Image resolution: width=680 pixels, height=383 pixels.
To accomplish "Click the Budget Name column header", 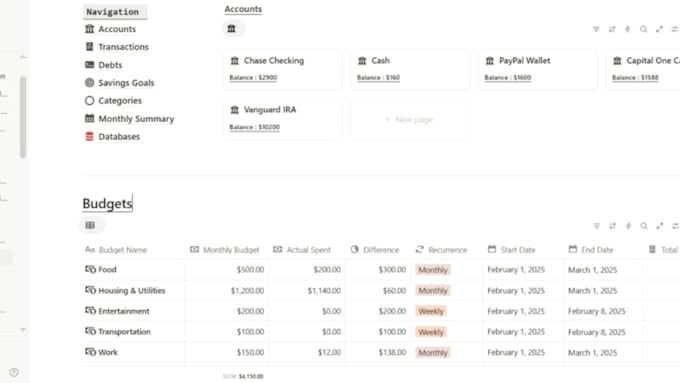I will tap(133, 250).
